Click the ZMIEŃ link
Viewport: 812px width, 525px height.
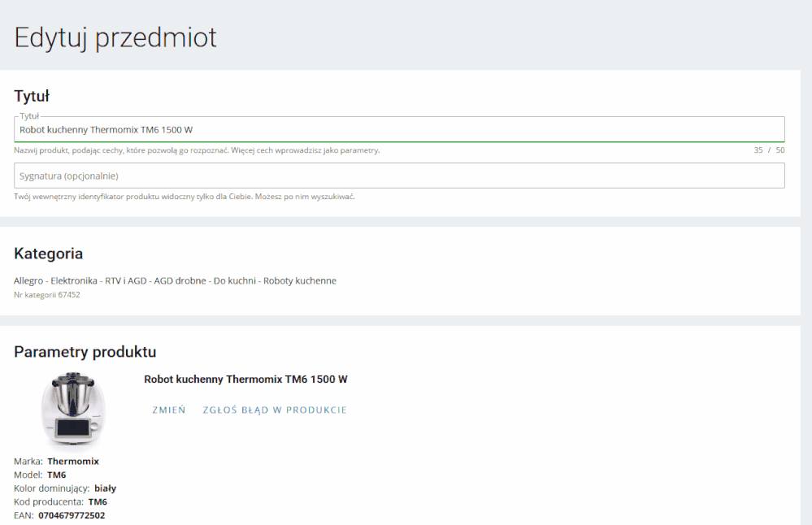point(169,410)
